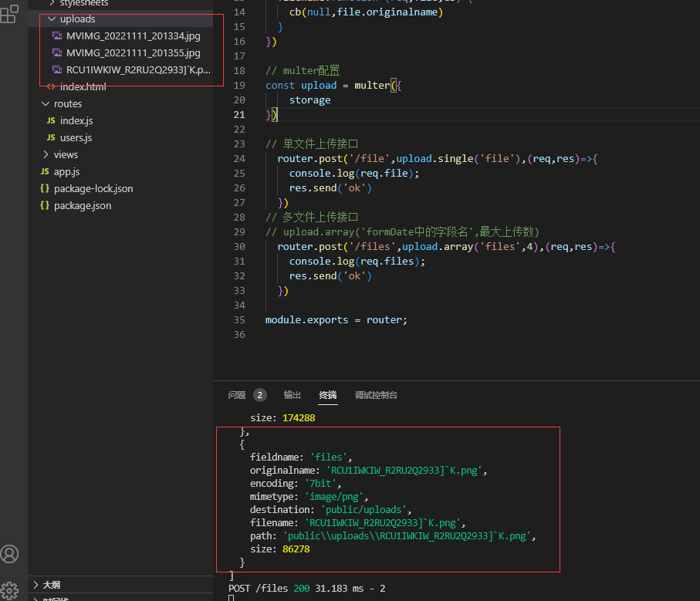This screenshot has width=700, height=601.
Task: Switch to the 问题 problems tab
Action: coord(237,395)
